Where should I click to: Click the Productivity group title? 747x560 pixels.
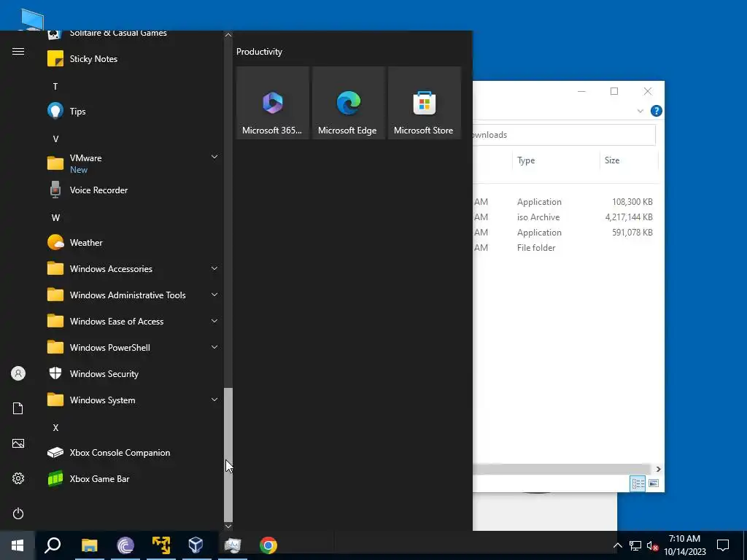tap(259, 52)
